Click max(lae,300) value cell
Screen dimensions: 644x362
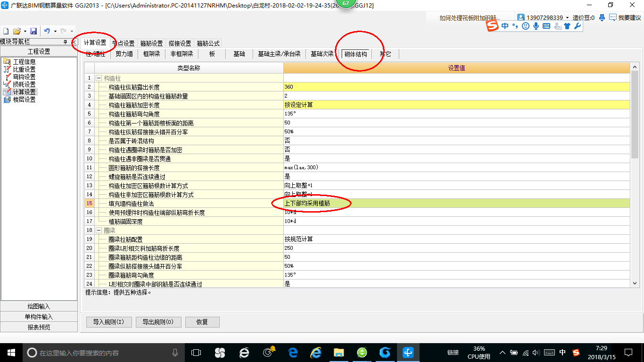[x=456, y=168]
